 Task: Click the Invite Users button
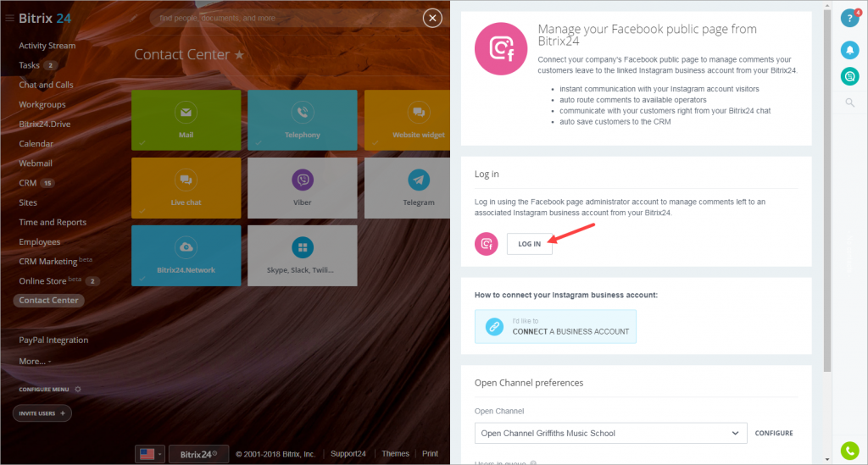(42, 413)
